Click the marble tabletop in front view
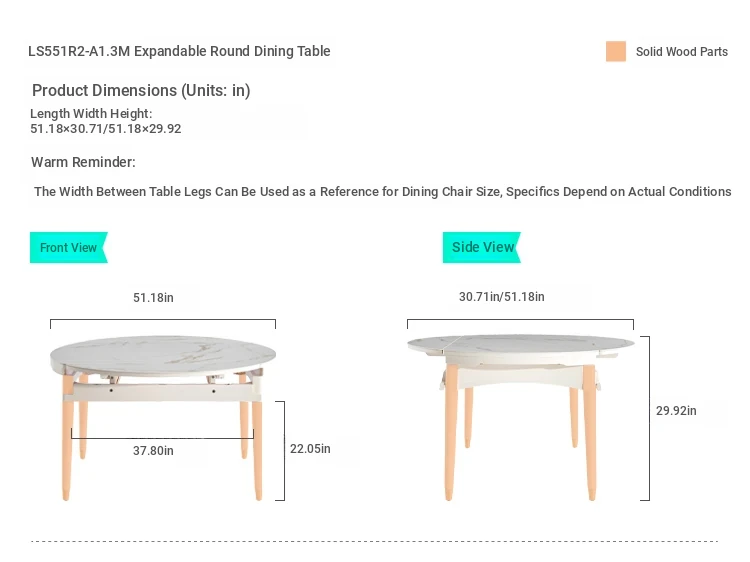 163,355
